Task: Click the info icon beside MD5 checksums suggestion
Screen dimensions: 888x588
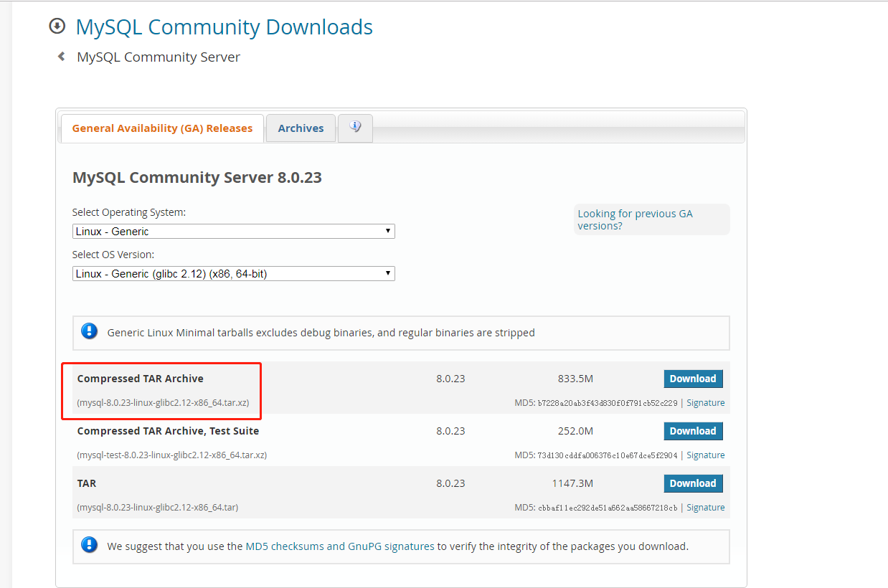Action: click(x=90, y=545)
